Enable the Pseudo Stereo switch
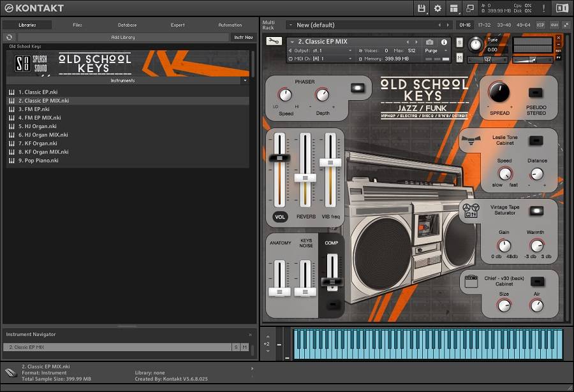The width and height of the screenshot is (574, 392). [x=536, y=93]
